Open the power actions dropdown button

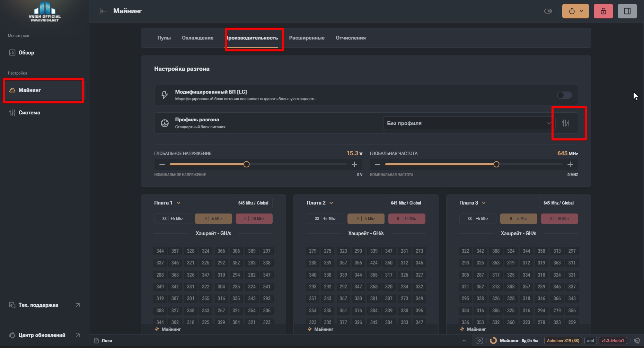point(576,11)
